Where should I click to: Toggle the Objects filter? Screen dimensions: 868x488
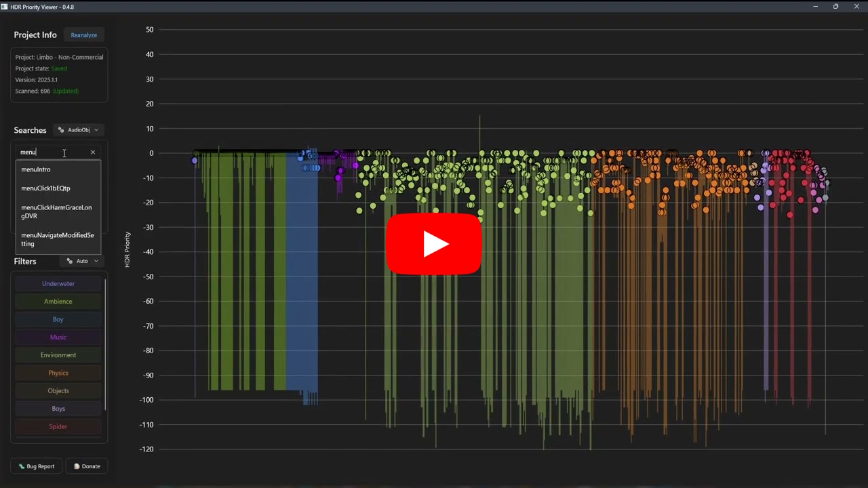click(58, 391)
